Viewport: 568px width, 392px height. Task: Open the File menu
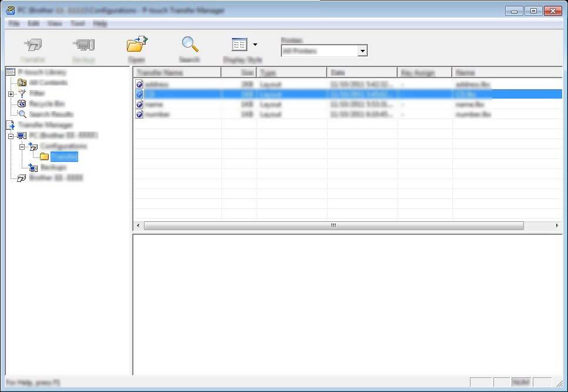(x=14, y=23)
